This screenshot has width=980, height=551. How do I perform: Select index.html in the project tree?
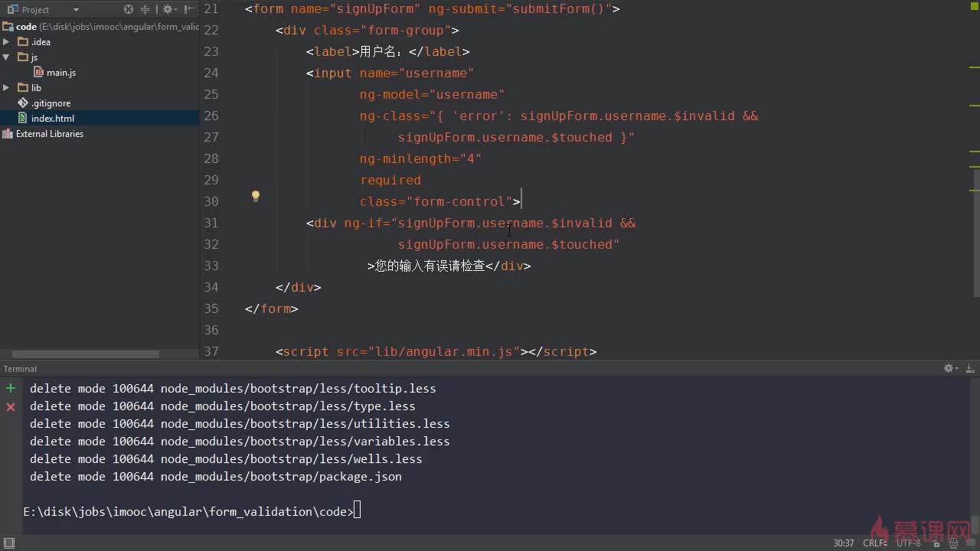tap(100, 119)
